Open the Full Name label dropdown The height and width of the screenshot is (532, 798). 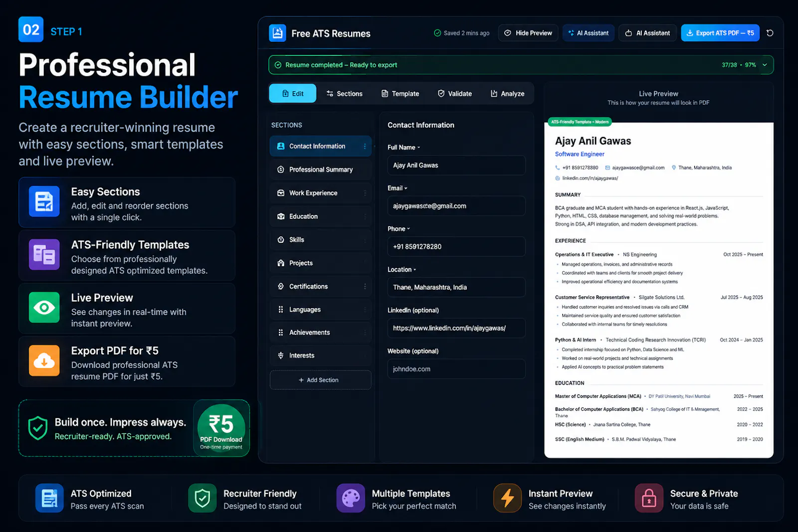click(x=419, y=148)
